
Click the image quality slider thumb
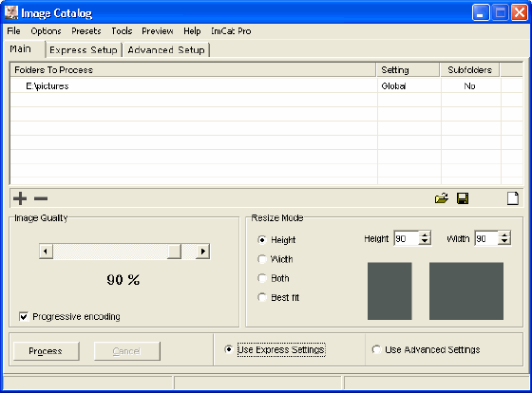(174, 252)
